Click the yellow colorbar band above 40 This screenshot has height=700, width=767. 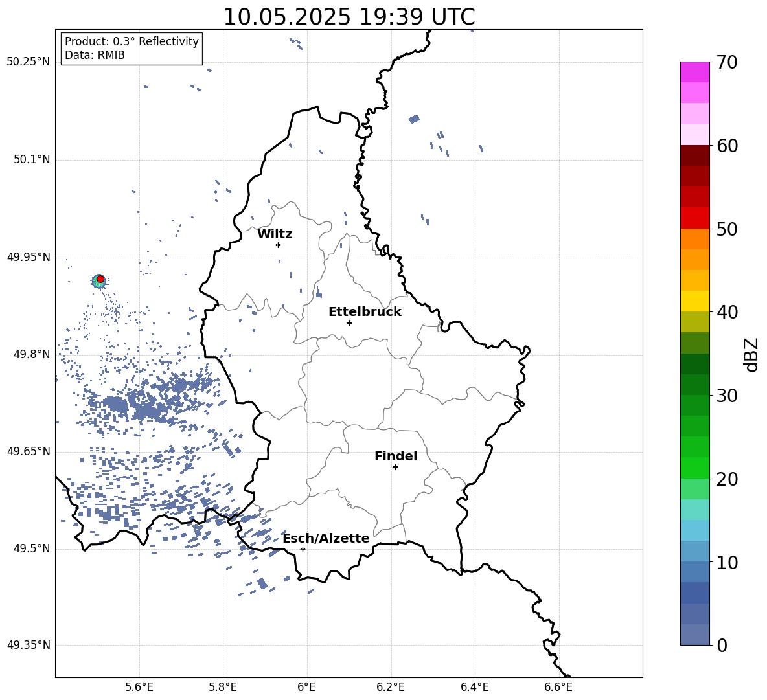click(695, 301)
